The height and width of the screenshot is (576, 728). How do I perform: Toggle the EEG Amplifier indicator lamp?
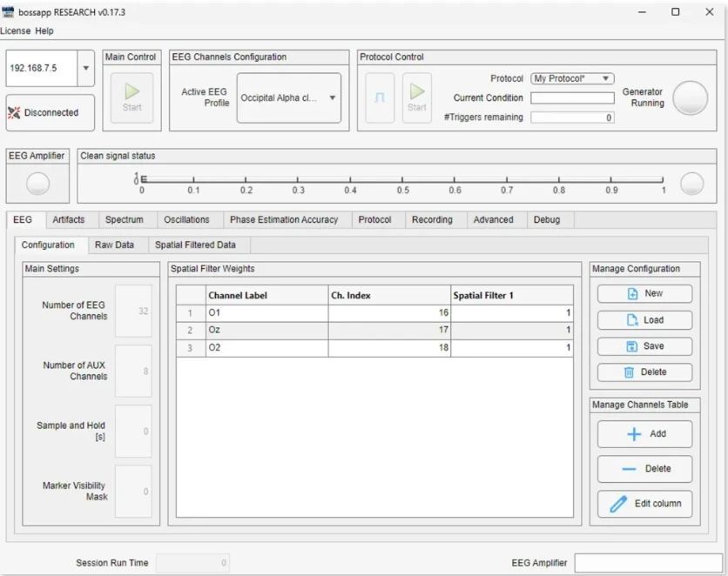tap(38, 184)
